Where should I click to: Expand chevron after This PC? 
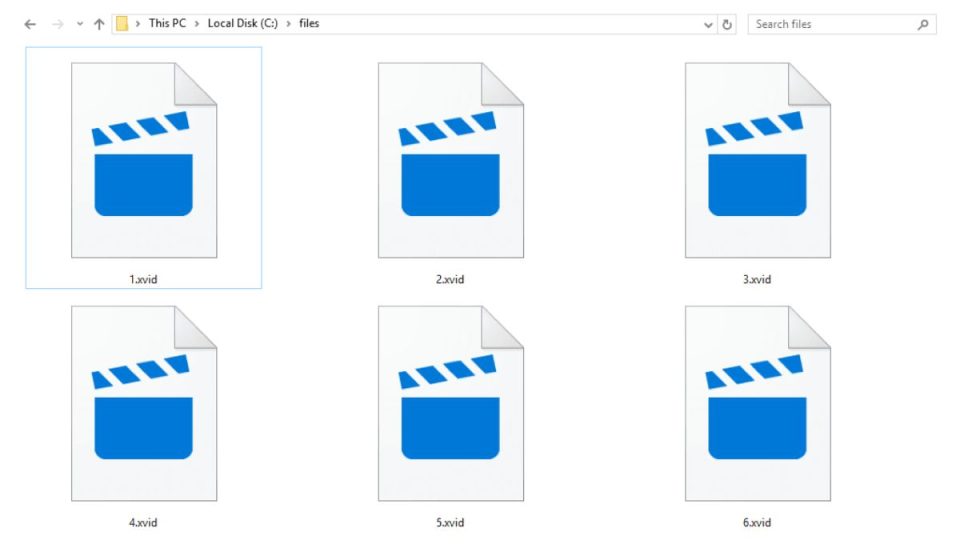(197, 24)
